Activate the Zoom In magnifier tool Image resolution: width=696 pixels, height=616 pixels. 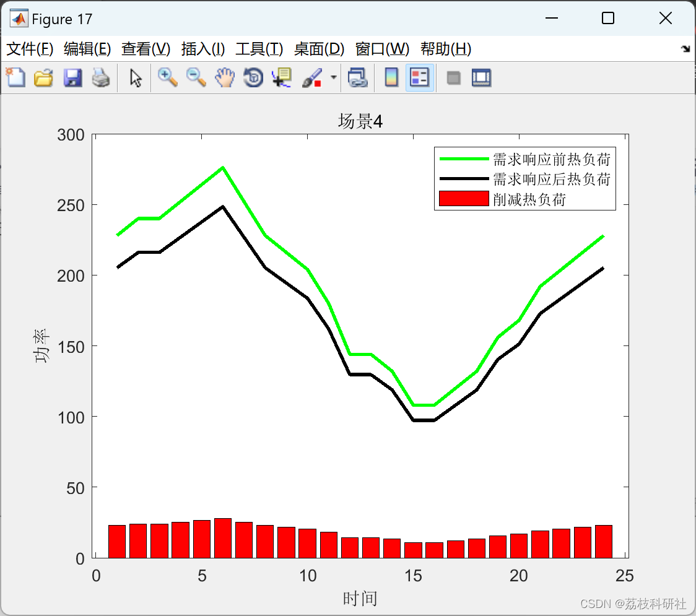tap(167, 77)
